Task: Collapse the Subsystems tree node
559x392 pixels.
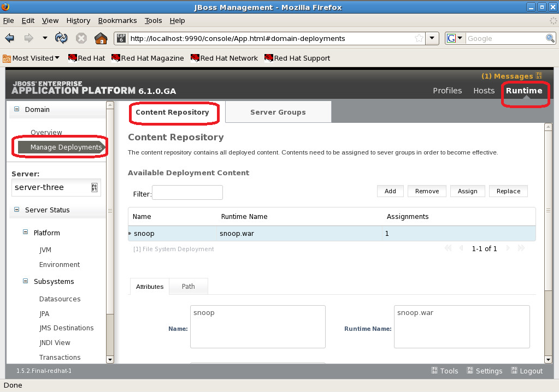Action: click(25, 281)
